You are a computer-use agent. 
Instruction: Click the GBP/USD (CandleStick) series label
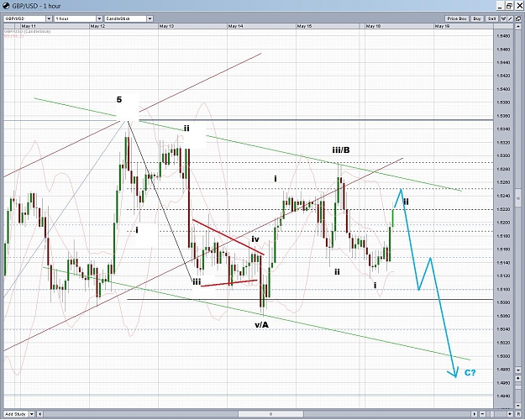point(28,31)
